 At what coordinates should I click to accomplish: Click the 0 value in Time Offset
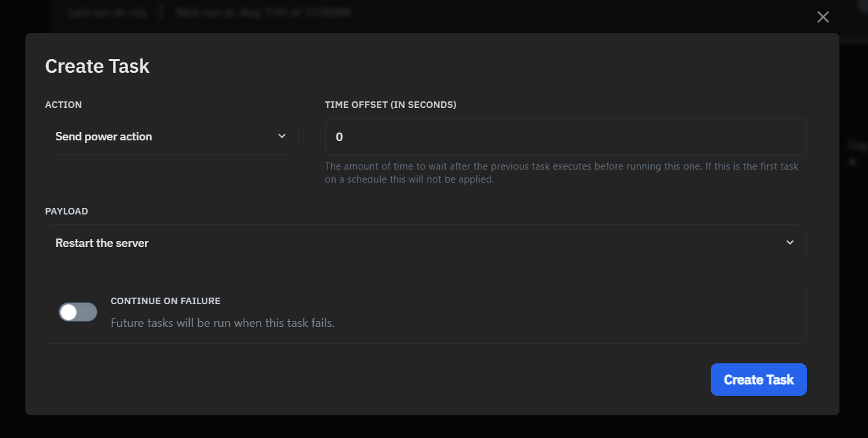click(339, 137)
